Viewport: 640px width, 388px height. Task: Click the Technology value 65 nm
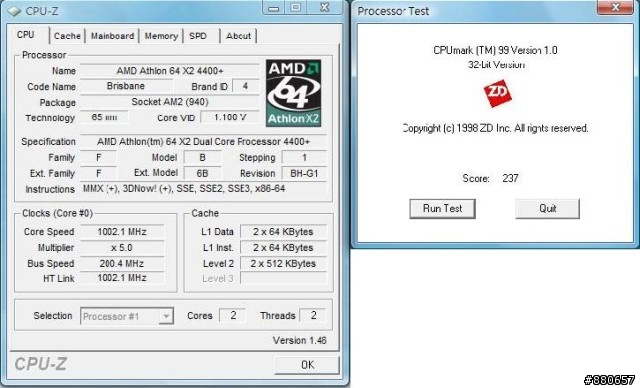point(104,118)
